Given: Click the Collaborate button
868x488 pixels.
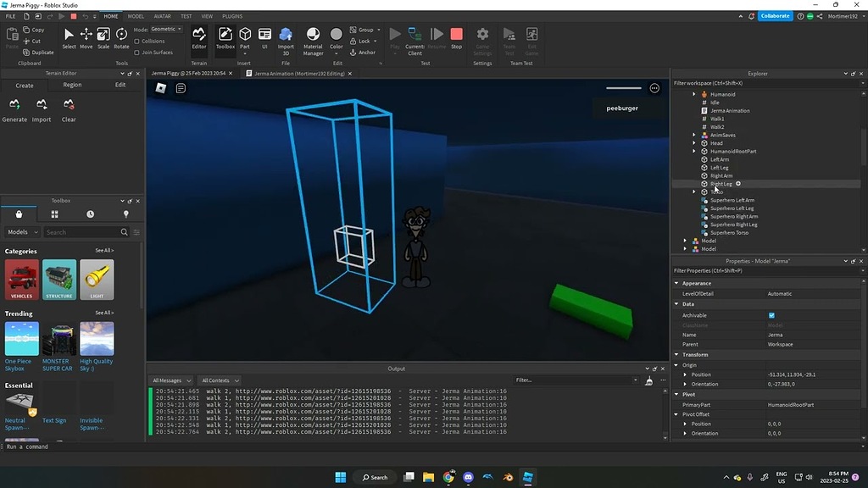Looking at the screenshot, I should point(775,16).
